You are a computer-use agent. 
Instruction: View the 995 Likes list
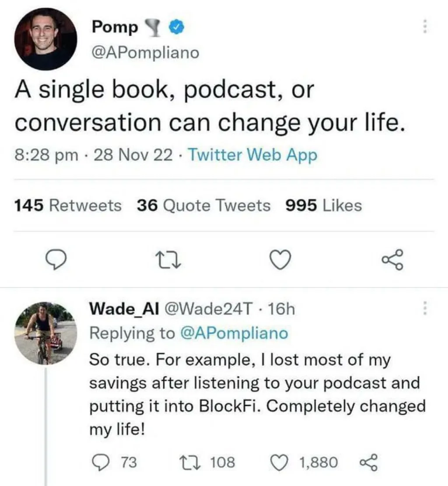coord(323,205)
